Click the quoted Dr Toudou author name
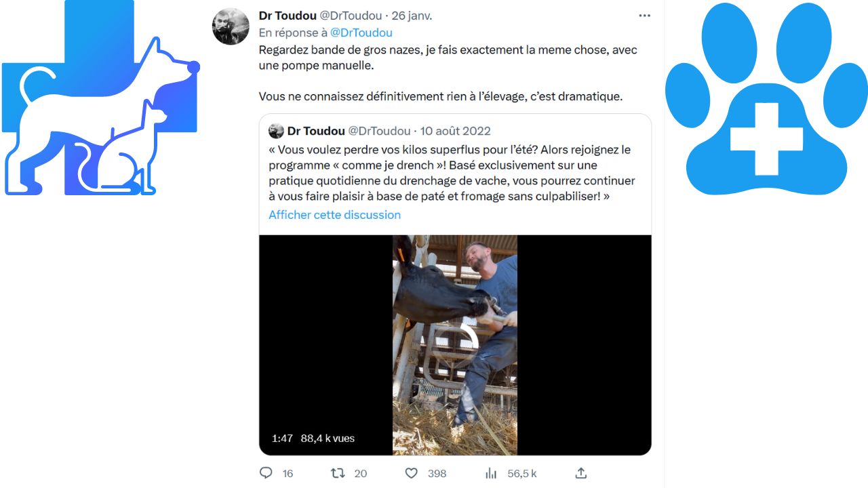 click(x=316, y=131)
